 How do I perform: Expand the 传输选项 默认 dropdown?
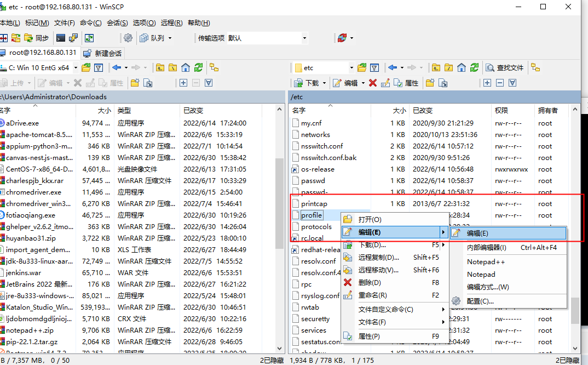tap(304, 38)
